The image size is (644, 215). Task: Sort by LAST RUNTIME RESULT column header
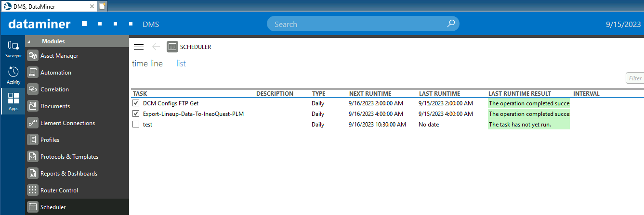pos(520,94)
